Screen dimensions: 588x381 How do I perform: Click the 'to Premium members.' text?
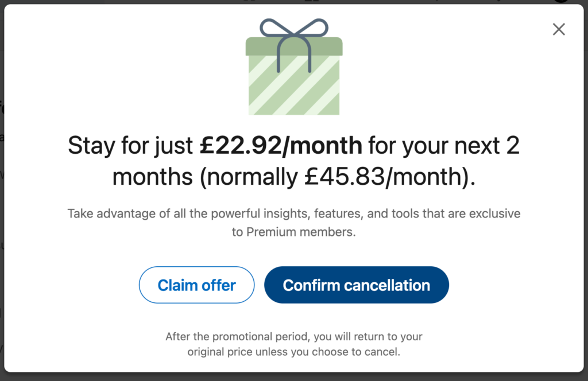coord(294,232)
